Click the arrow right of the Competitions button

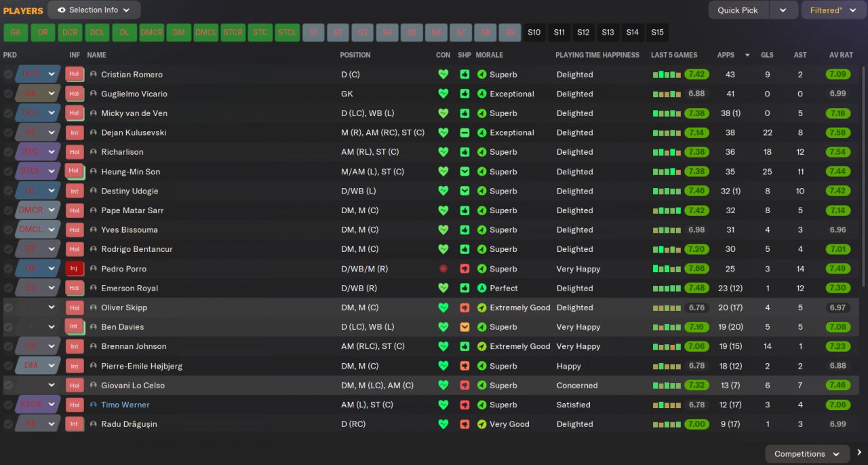coord(859,453)
